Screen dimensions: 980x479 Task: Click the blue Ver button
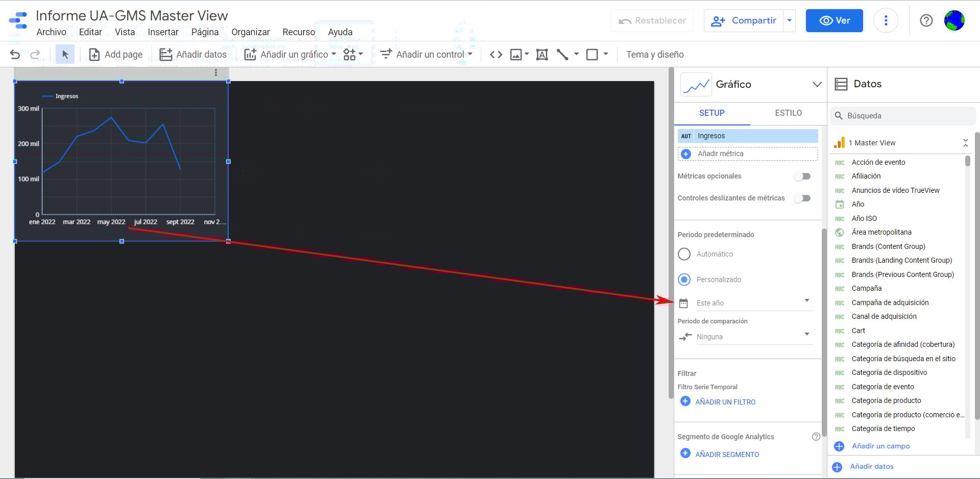coord(834,20)
